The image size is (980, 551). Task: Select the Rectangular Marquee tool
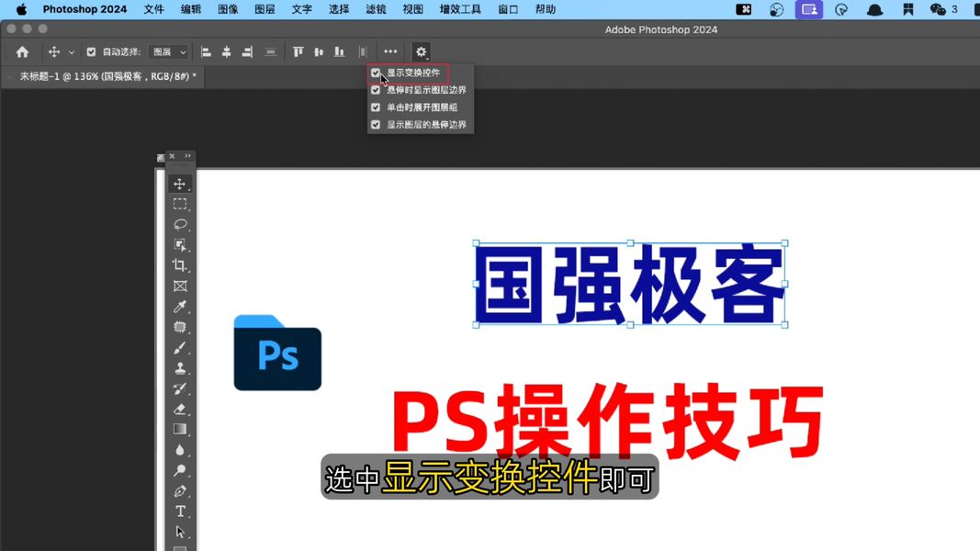pyautogui.click(x=180, y=204)
